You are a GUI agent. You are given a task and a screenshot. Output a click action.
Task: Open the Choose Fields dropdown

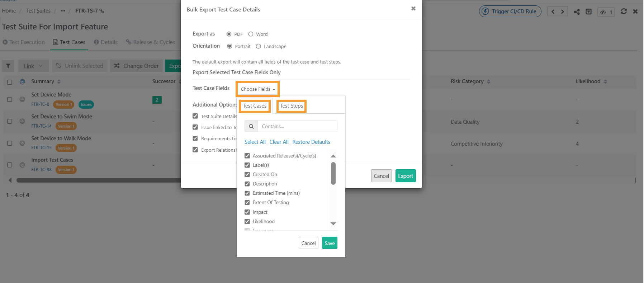257,89
